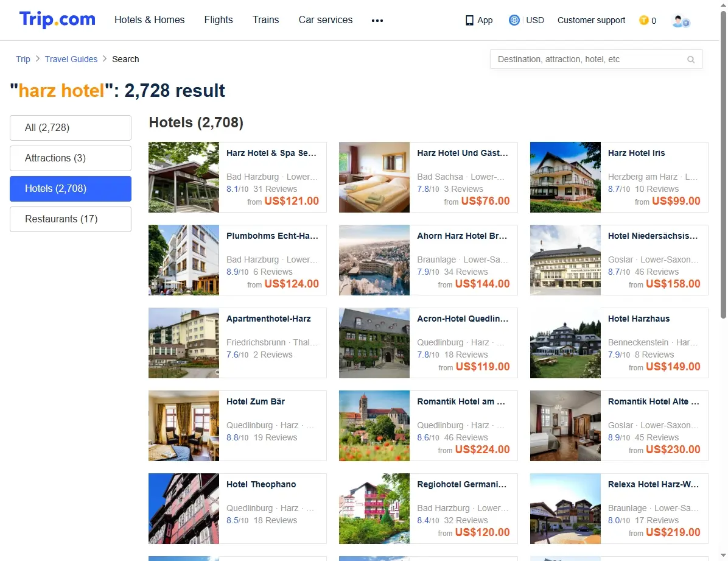Click the Trip Coins gold icon
This screenshot has height=561, width=728.
tap(643, 20)
